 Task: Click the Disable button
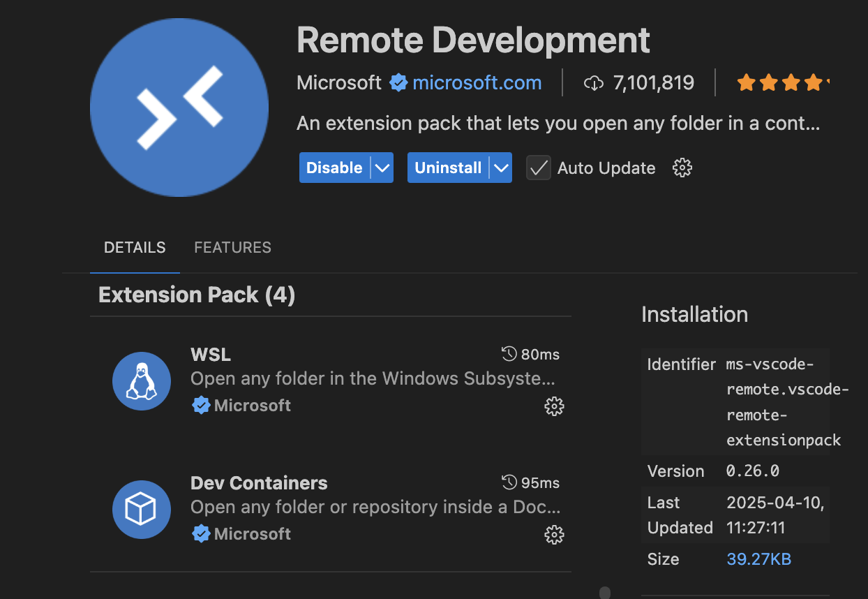[x=334, y=168]
